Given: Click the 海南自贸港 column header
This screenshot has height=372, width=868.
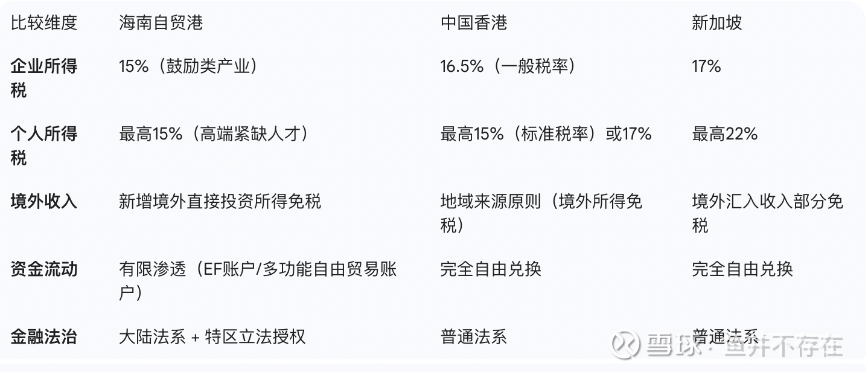Looking at the screenshot, I should (x=161, y=23).
